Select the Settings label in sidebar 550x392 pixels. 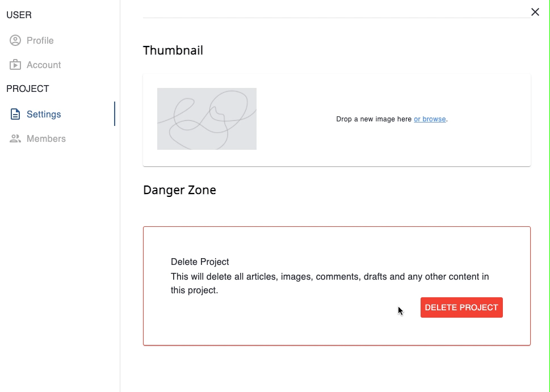(x=44, y=114)
